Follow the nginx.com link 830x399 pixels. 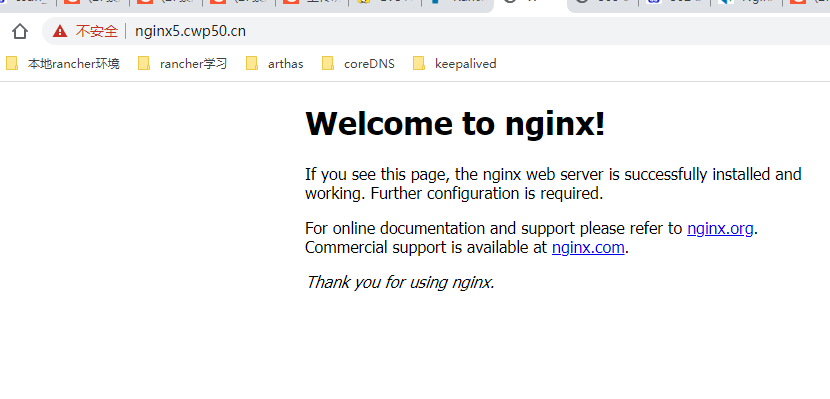(588, 247)
